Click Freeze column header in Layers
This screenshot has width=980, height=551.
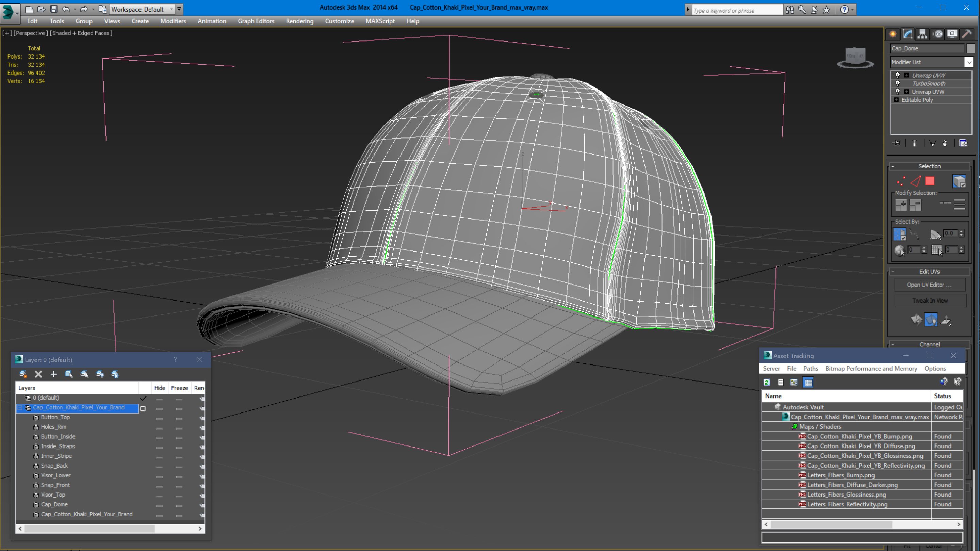[x=179, y=388]
